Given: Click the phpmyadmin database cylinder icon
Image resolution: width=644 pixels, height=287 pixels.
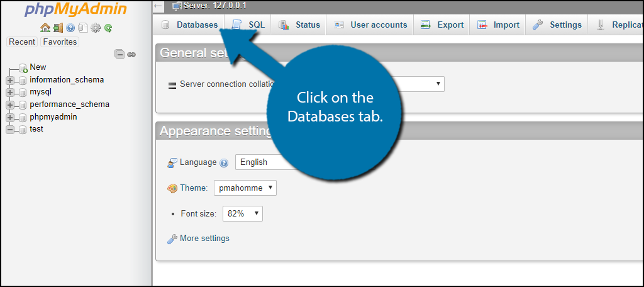Looking at the screenshot, I should pos(23,118).
